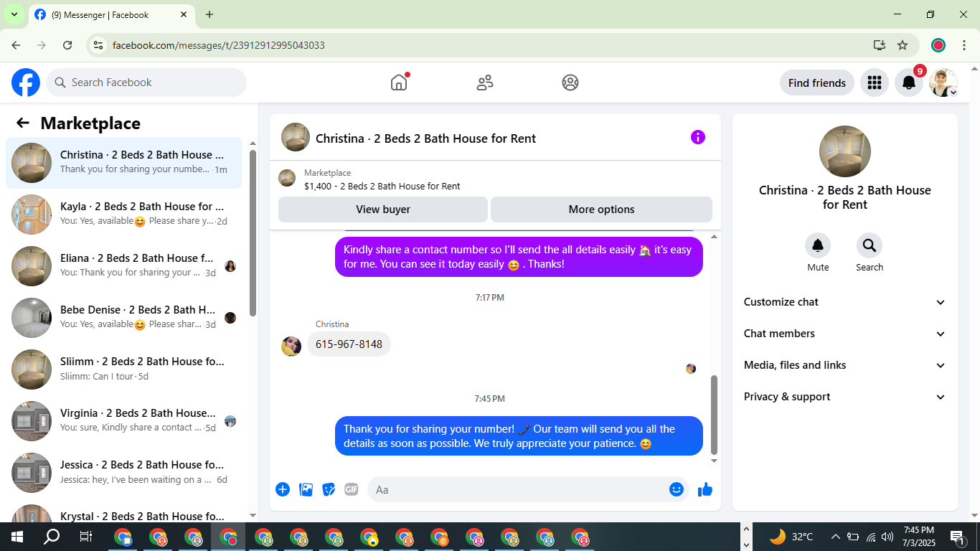Click the 615-967-8148 message bubble
980x551 pixels.
click(349, 344)
